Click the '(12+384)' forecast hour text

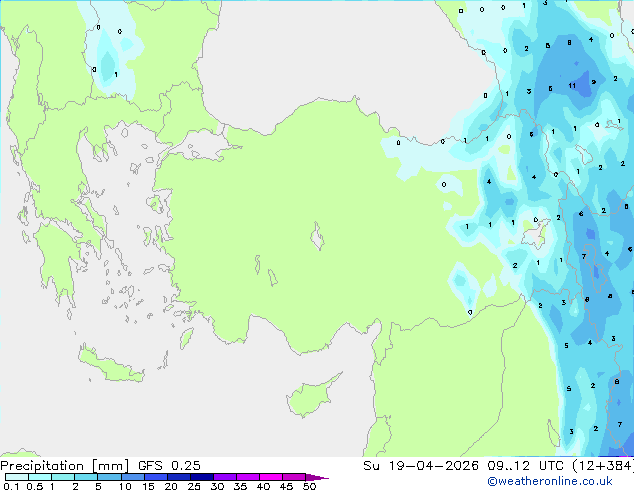[603, 466]
